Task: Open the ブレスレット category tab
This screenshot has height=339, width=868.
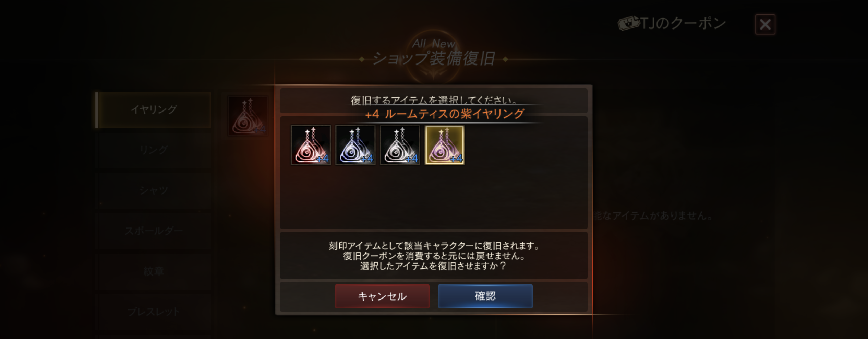Action: [x=153, y=312]
